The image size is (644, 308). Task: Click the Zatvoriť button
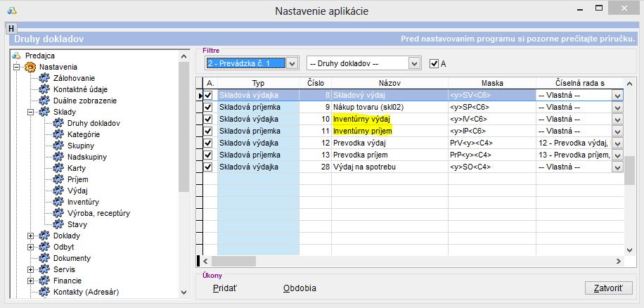coord(608,288)
